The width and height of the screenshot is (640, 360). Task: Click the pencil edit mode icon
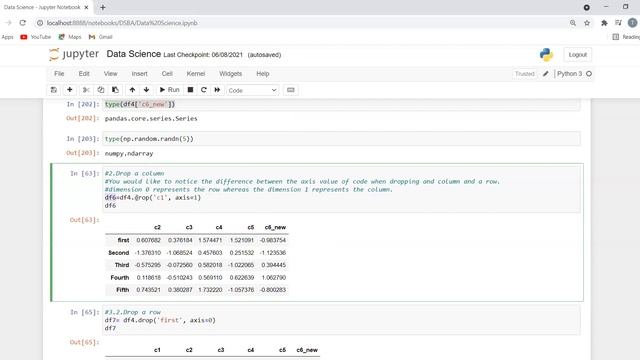tap(546, 74)
